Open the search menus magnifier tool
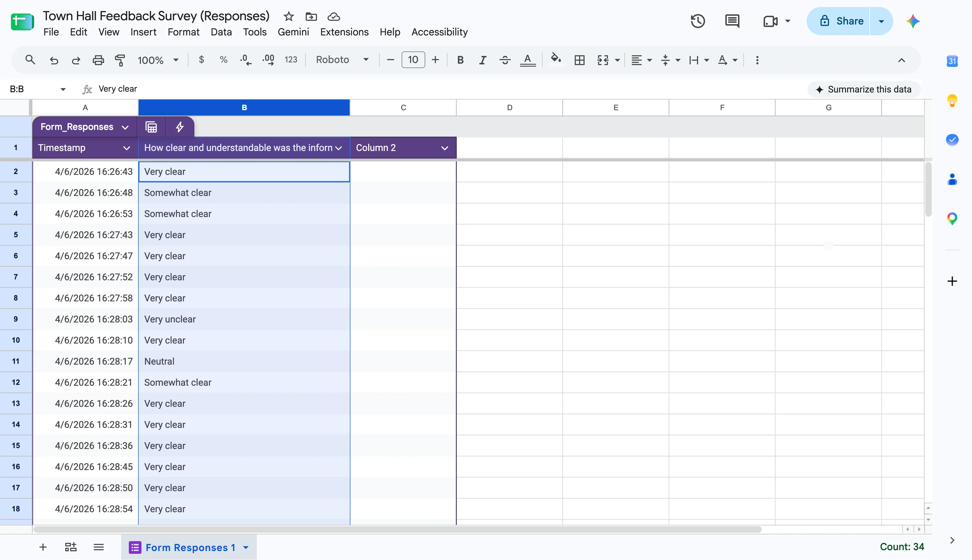 [30, 60]
